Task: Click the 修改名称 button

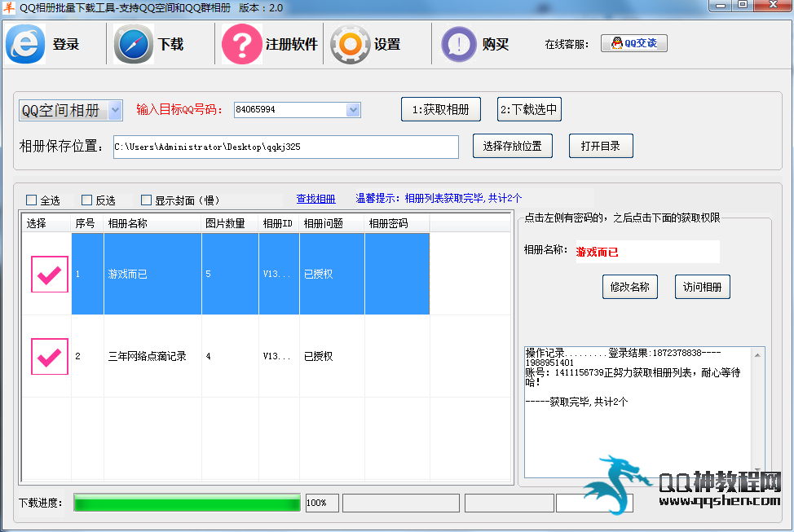Action: click(x=630, y=287)
